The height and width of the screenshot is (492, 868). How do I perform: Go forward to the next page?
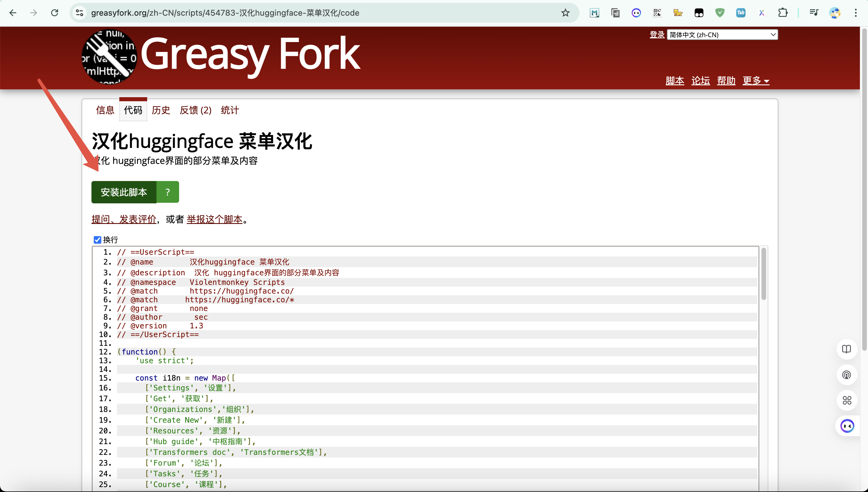click(33, 13)
